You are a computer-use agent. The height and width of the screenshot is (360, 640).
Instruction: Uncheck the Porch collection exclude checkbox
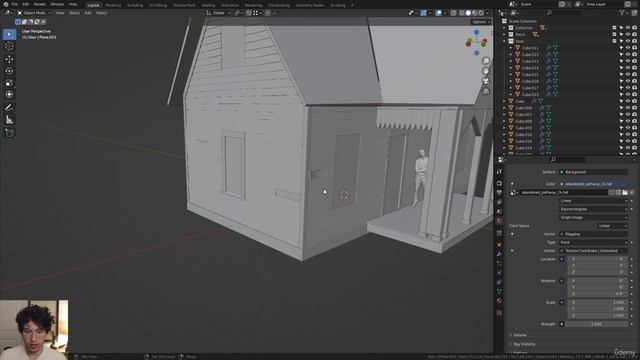[x=614, y=35]
